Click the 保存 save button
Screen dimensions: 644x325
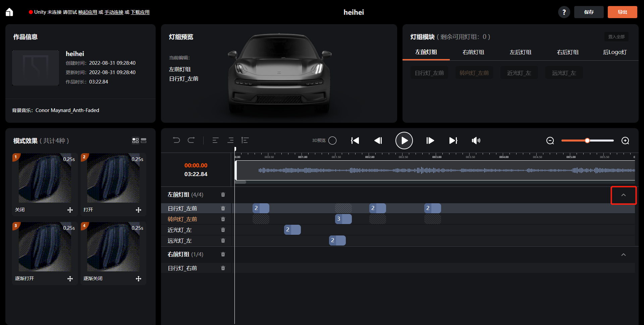point(589,12)
